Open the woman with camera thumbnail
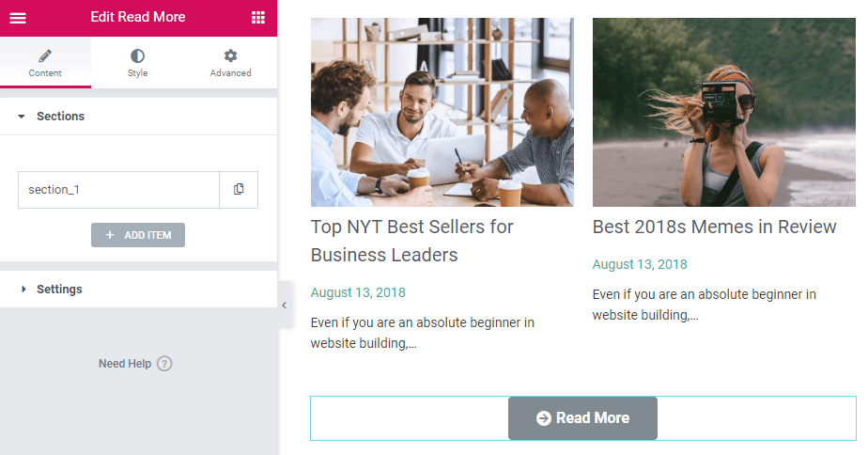Image resolution: width=868 pixels, height=455 pixels. tap(723, 112)
